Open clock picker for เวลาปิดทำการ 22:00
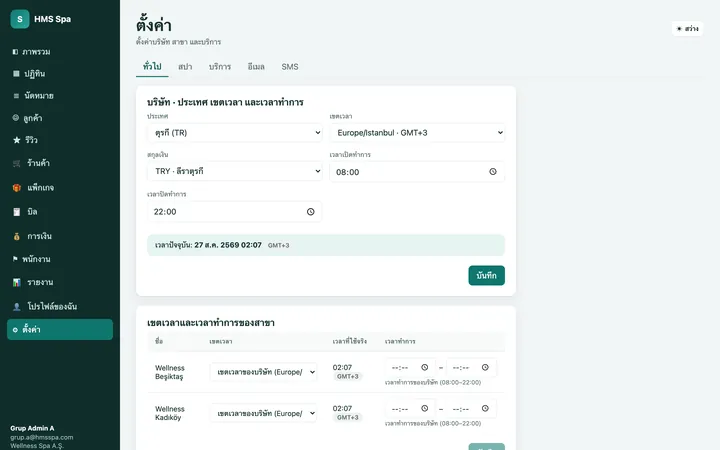 pyautogui.click(x=310, y=212)
